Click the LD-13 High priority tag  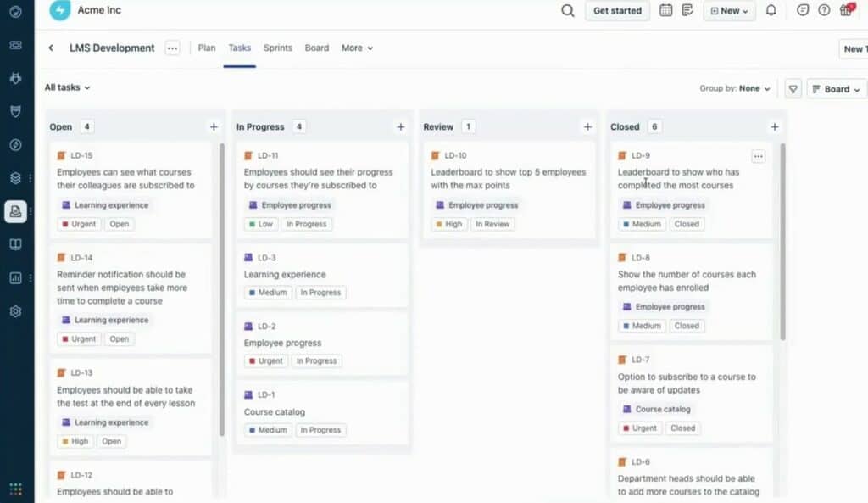point(75,442)
